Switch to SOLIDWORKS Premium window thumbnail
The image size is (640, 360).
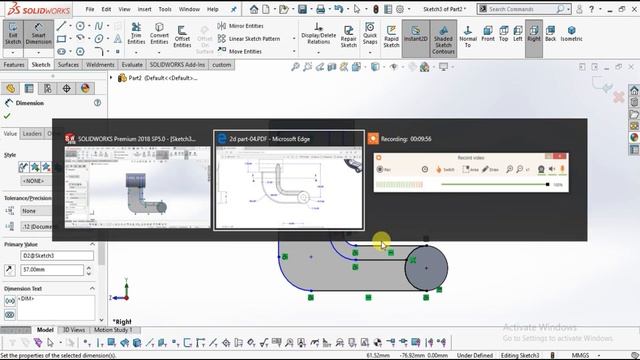[x=138, y=181]
